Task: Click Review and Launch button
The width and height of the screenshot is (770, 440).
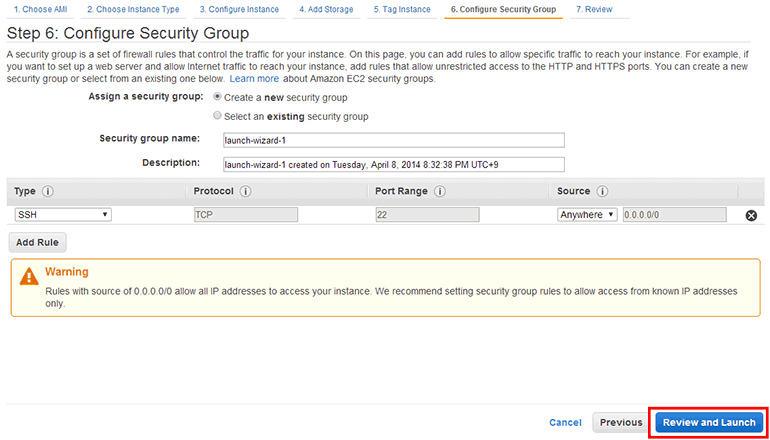Action: tap(709, 422)
